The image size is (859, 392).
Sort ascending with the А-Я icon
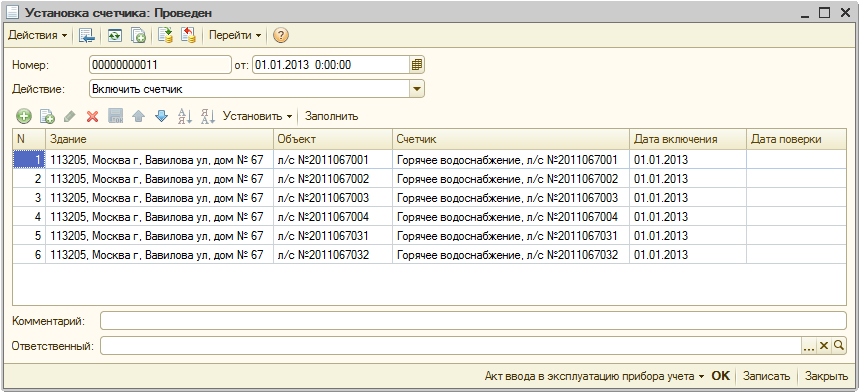tap(185, 116)
